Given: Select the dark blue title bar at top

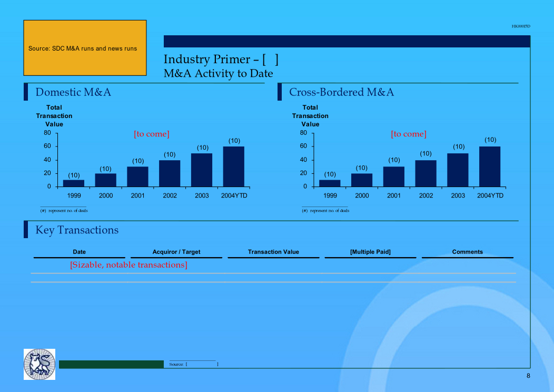Looking at the screenshot, I should (x=347, y=41).
